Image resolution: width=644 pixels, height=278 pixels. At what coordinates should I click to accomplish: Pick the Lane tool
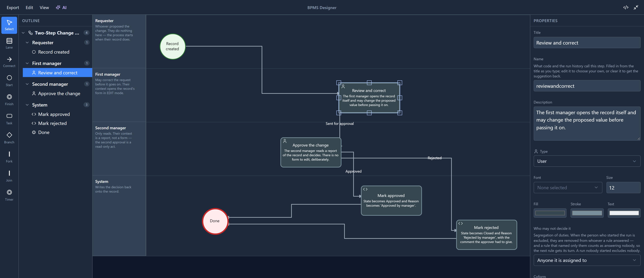(9, 43)
